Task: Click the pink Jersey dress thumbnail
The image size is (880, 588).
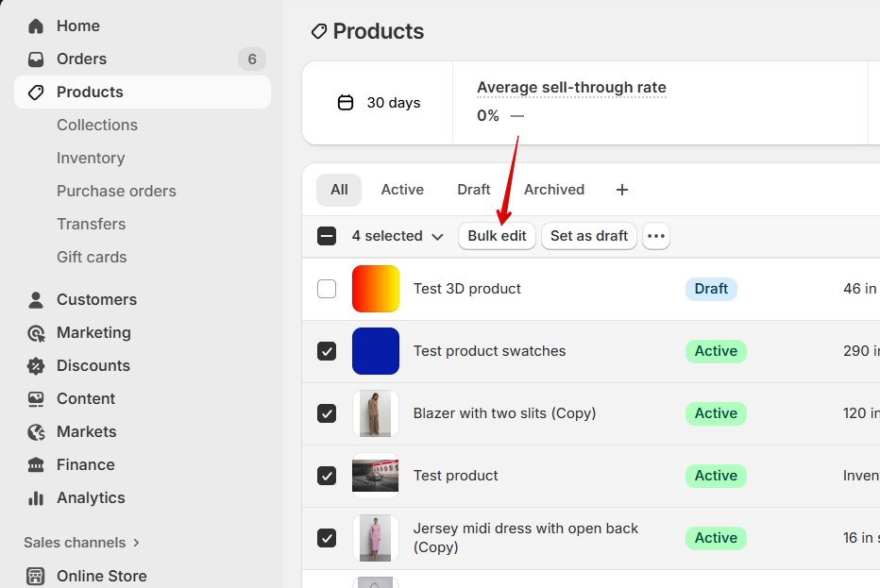Action: [376, 538]
